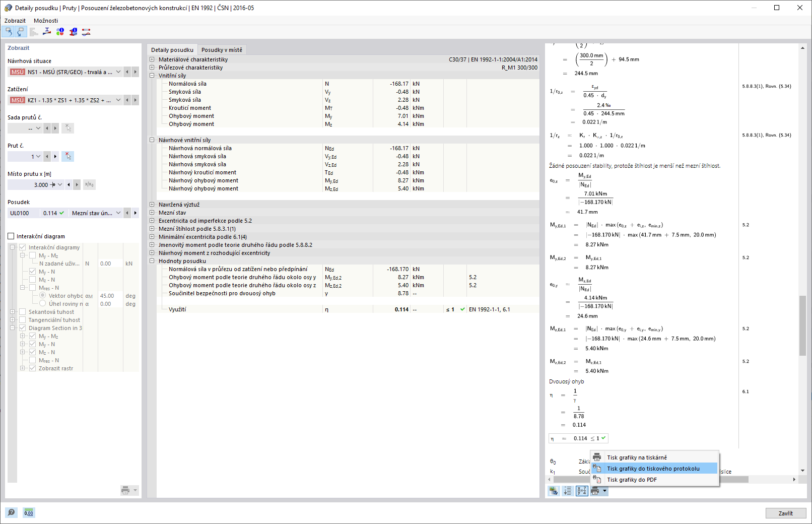The image size is (812, 524).
Task: Toggle Mz - N under Interakční diagramy
Action: 33,280
